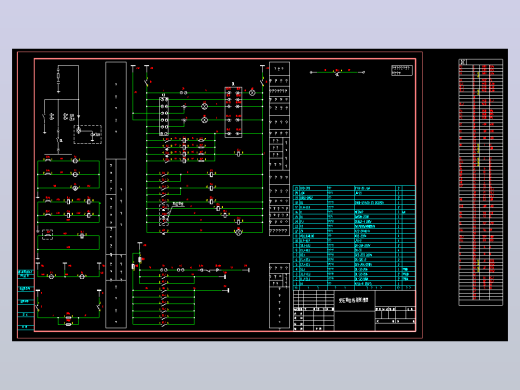Pick the small note box at drawing's top-right

point(402,70)
